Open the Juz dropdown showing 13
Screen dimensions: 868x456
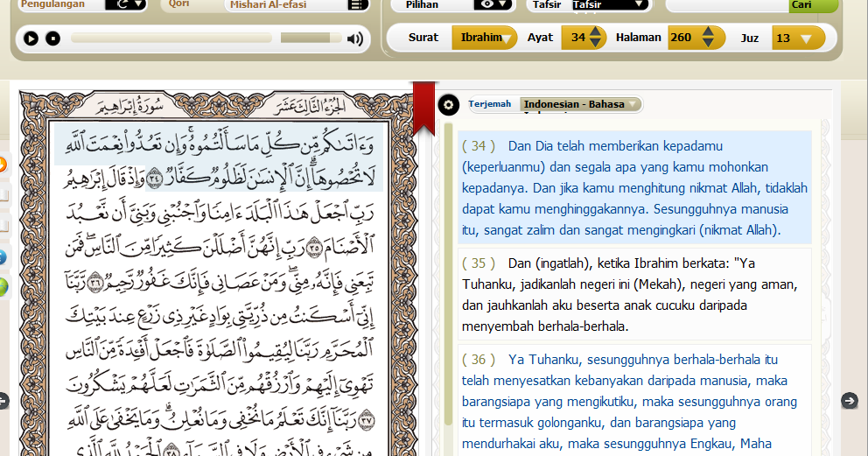[x=798, y=39]
